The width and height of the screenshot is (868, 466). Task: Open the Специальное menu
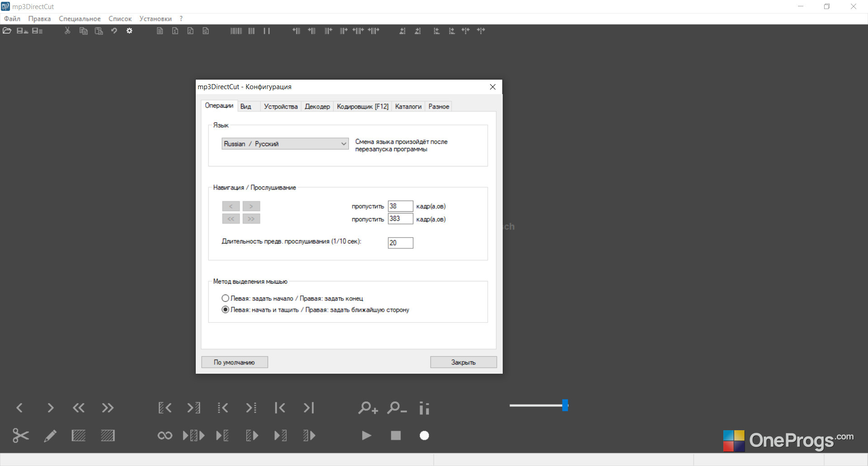pyautogui.click(x=80, y=19)
